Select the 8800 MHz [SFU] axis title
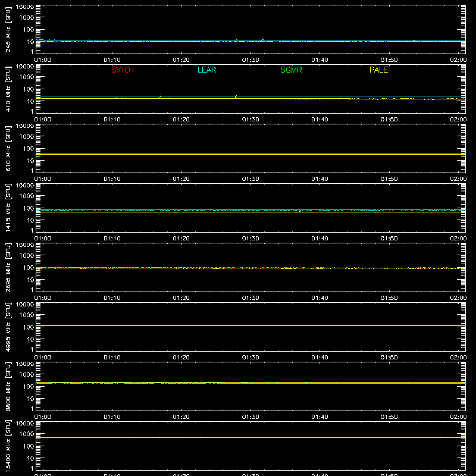Image resolution: width=476 pixels, height=476 pixels. 8,387
